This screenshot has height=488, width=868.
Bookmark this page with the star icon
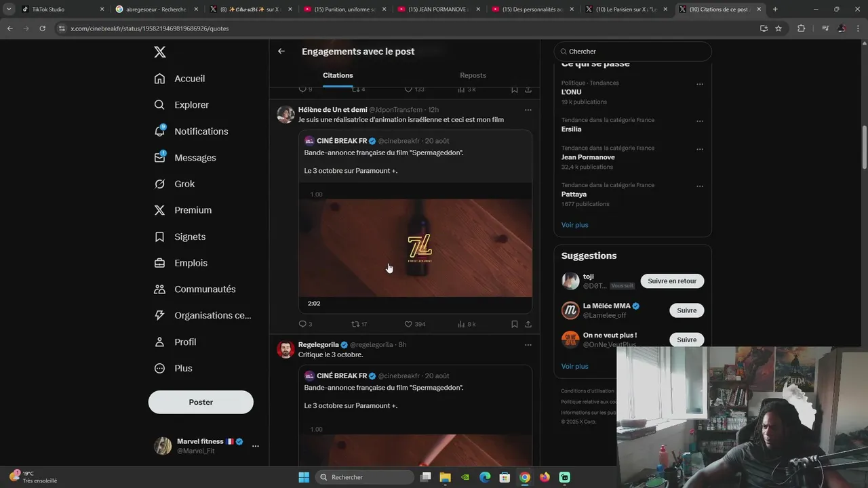click(778, 28)
